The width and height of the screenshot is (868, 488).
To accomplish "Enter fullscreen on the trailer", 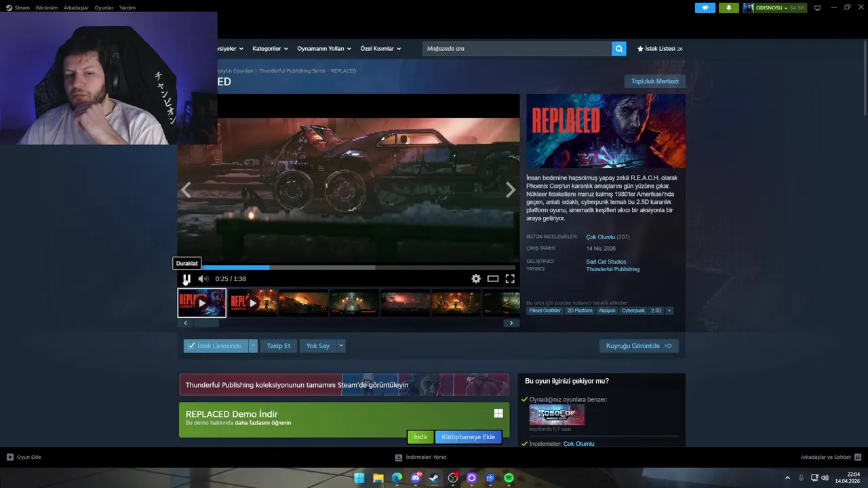I will [x=510, y=279].
